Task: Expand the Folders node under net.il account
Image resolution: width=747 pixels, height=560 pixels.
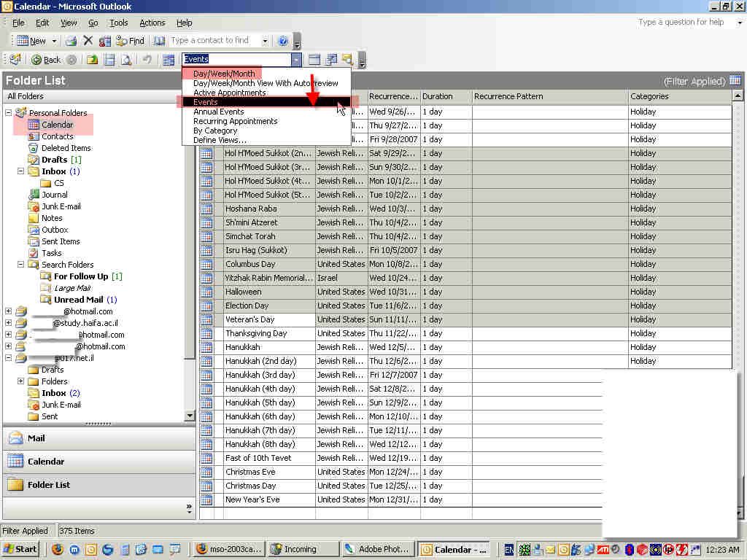Action: (20, 381)
